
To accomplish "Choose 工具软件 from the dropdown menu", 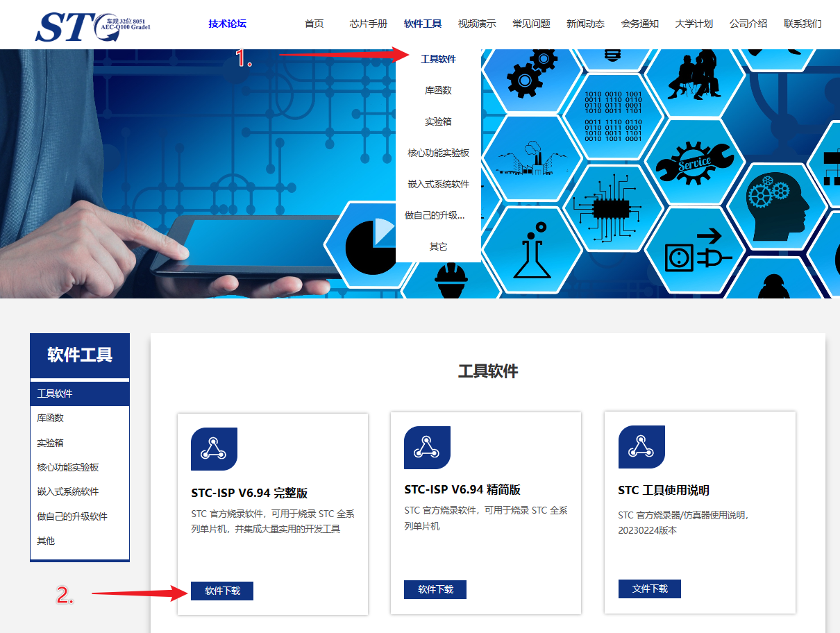I will (x=437, y=59).
